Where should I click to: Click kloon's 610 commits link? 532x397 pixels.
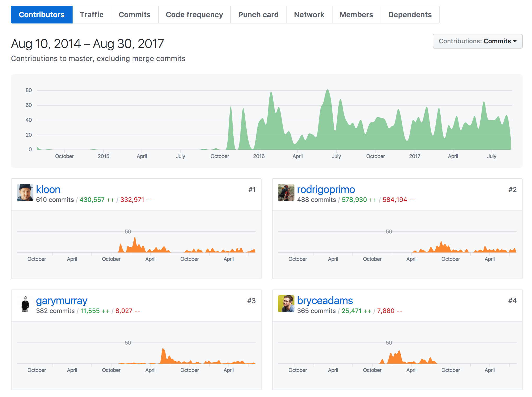[x=55, y=200]
